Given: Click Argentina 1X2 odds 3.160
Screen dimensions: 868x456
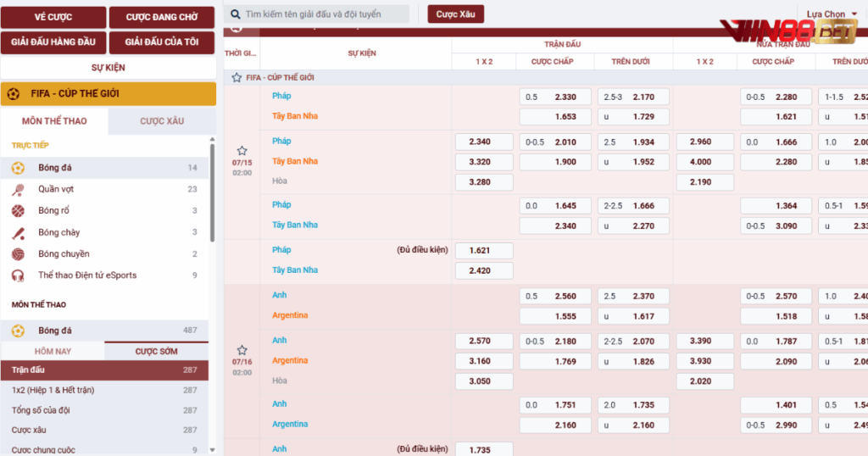Looking at the screenshot, I should [484, 361].
